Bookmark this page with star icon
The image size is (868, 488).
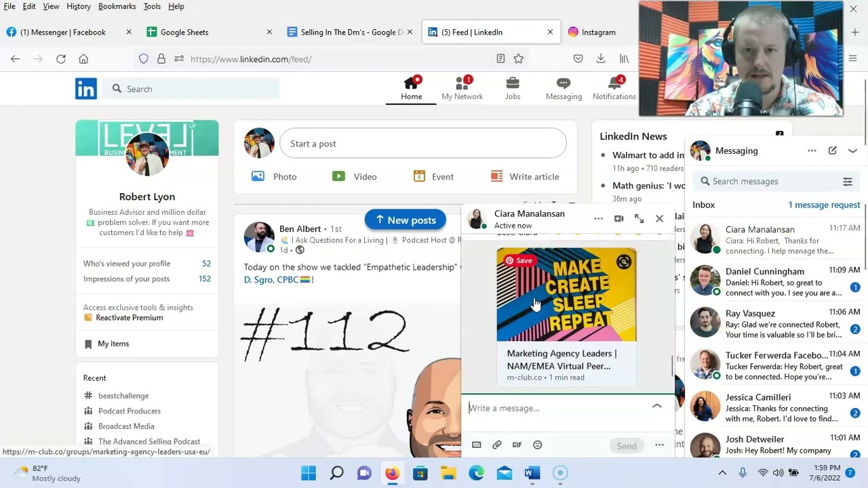point(519,59)
